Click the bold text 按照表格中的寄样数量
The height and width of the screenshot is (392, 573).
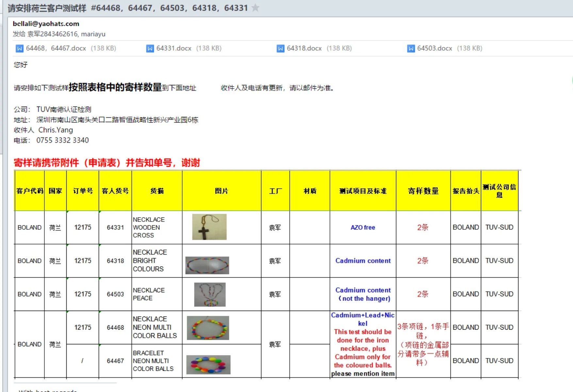click(115, 87)
